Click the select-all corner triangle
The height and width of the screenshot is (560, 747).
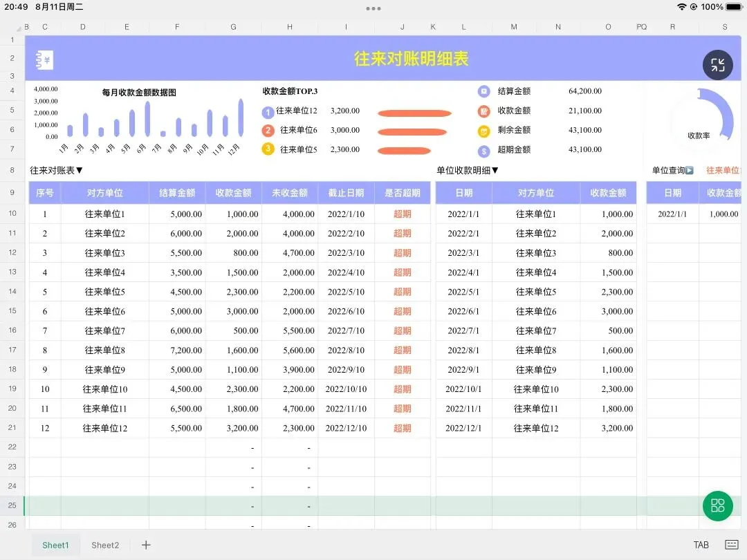(x=19, y=28)
